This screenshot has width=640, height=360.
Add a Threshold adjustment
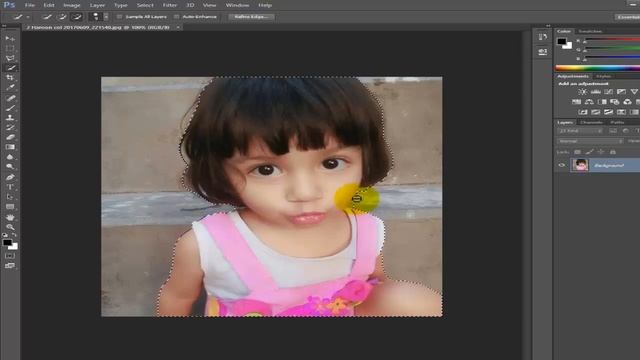(608, 112)
